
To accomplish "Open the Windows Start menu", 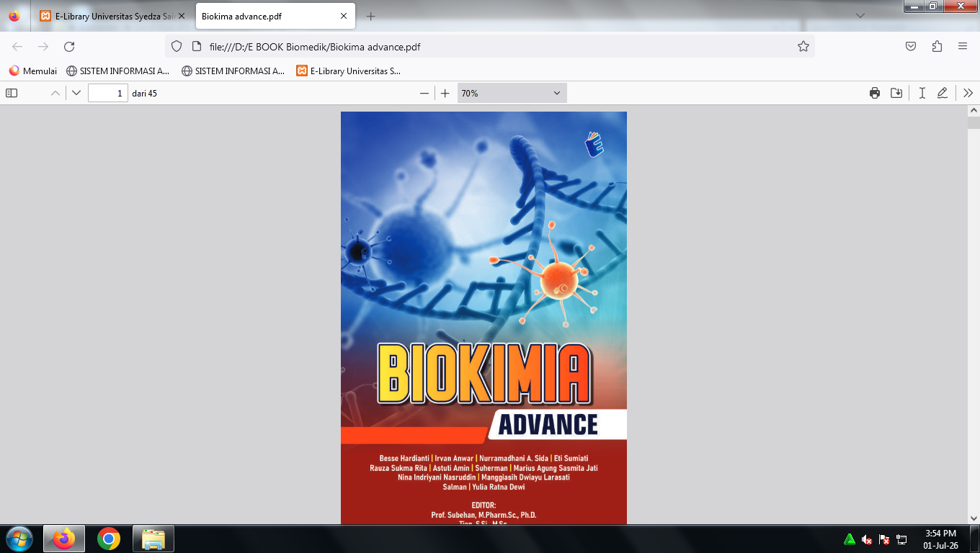I will tap(19, 539).
